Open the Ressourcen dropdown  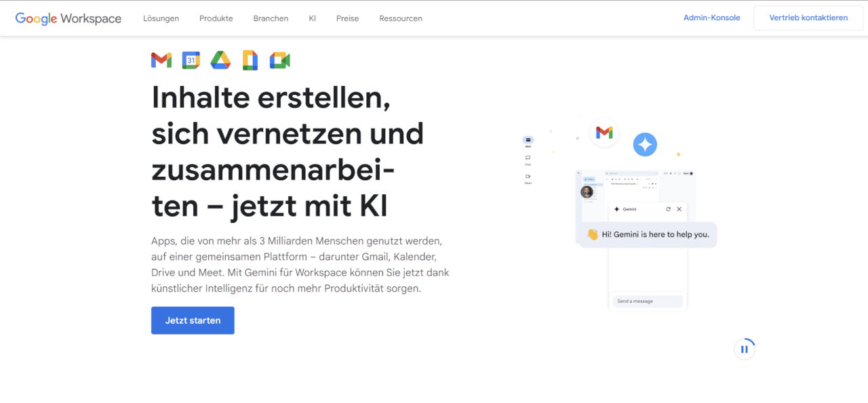(x=400, y=18)
